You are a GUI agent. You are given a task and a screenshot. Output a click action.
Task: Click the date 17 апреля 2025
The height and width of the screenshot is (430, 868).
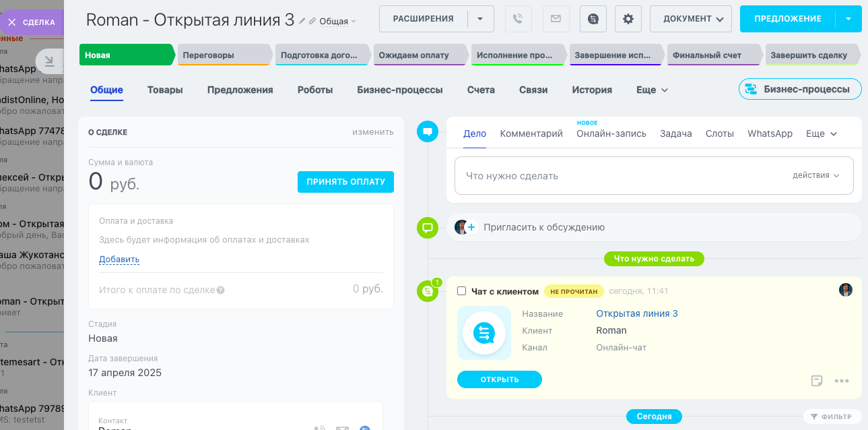click(x=125, y=373)
